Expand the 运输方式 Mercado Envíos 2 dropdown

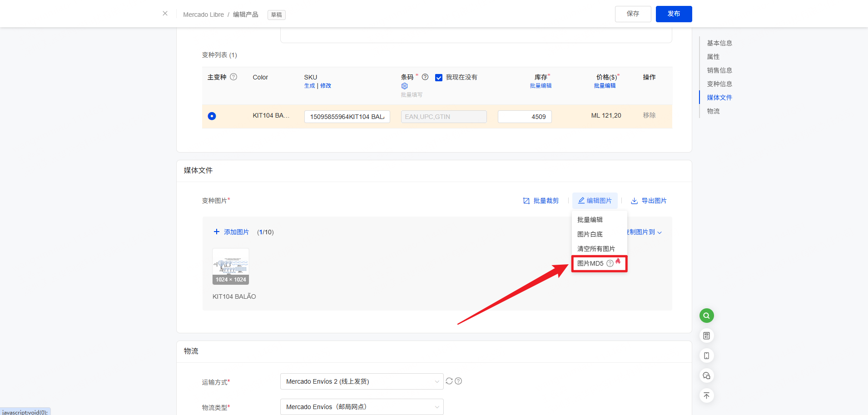tap(362, 381)
